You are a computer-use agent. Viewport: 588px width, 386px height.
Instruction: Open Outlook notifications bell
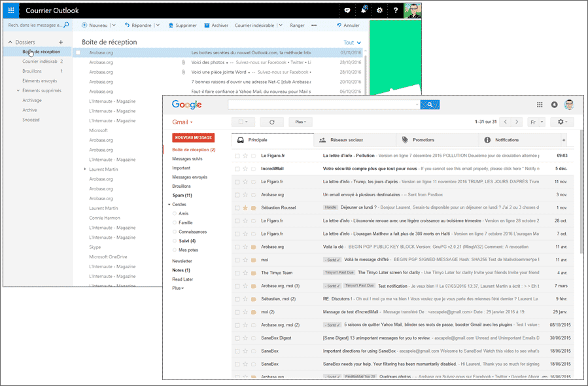coord(364,10)
